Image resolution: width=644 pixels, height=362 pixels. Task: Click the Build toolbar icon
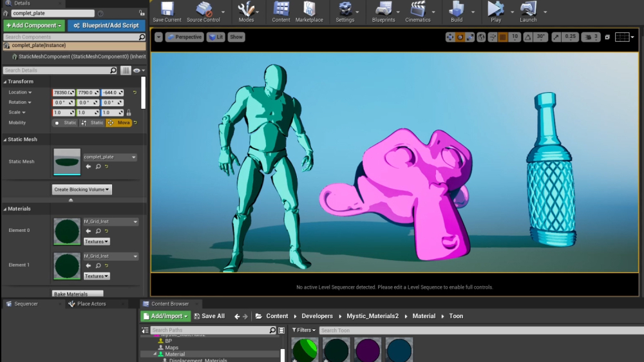pos(457,12)
